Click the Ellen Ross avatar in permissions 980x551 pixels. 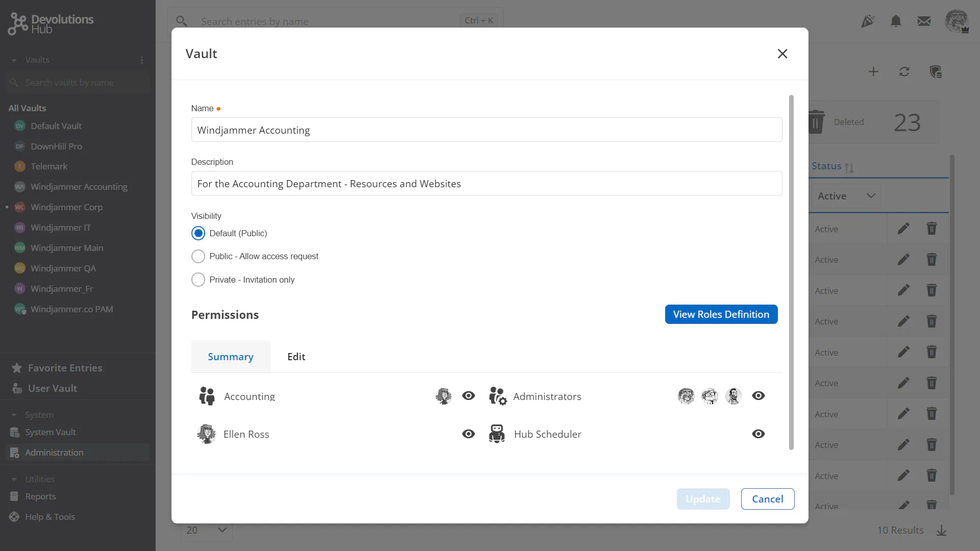[206, 434]
